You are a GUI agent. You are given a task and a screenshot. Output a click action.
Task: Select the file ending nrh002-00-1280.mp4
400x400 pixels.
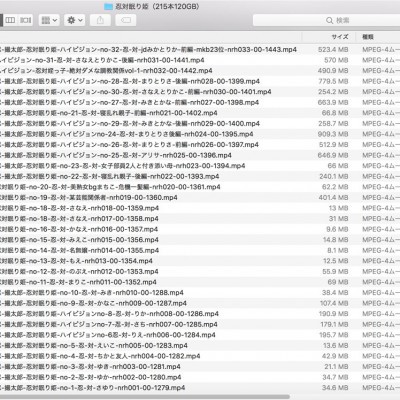pyautogui.click(x=200, y=377)
